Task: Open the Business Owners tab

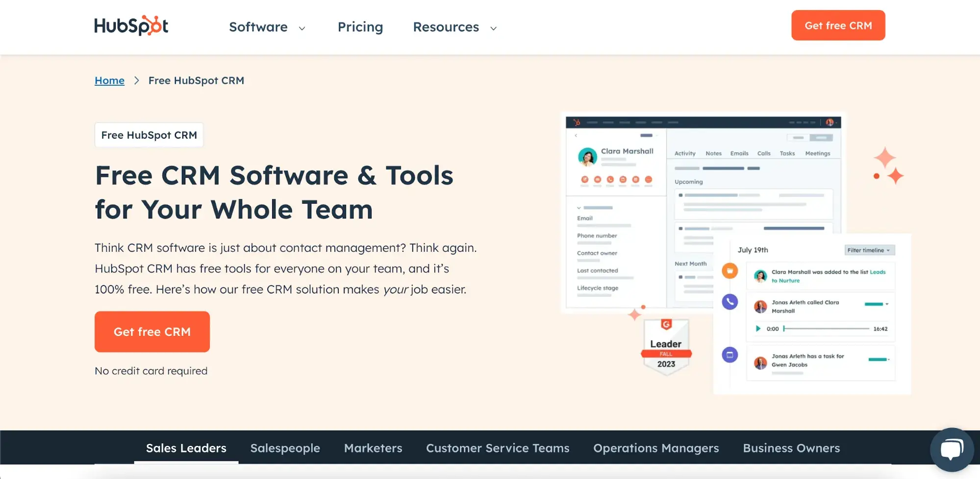Action: (x=791, y=448)
